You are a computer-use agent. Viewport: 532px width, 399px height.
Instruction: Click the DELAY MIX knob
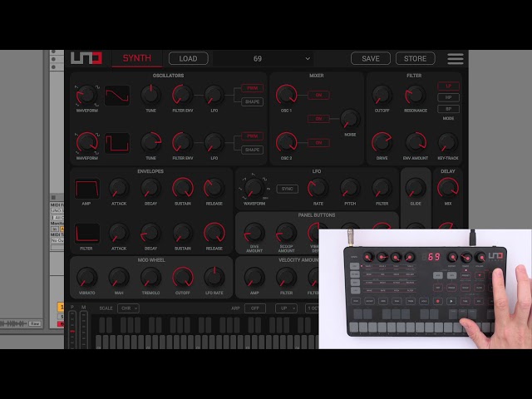(447, 188)
